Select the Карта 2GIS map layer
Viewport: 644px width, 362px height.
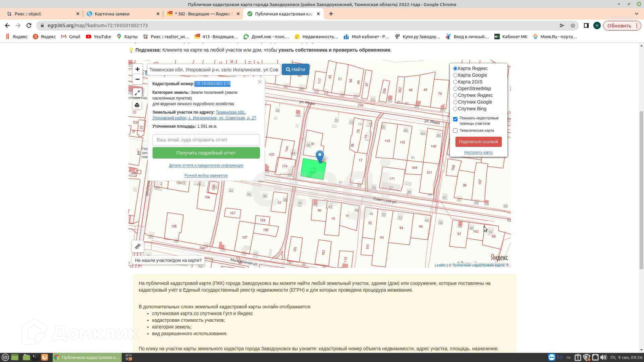click(x=455, y=82)
